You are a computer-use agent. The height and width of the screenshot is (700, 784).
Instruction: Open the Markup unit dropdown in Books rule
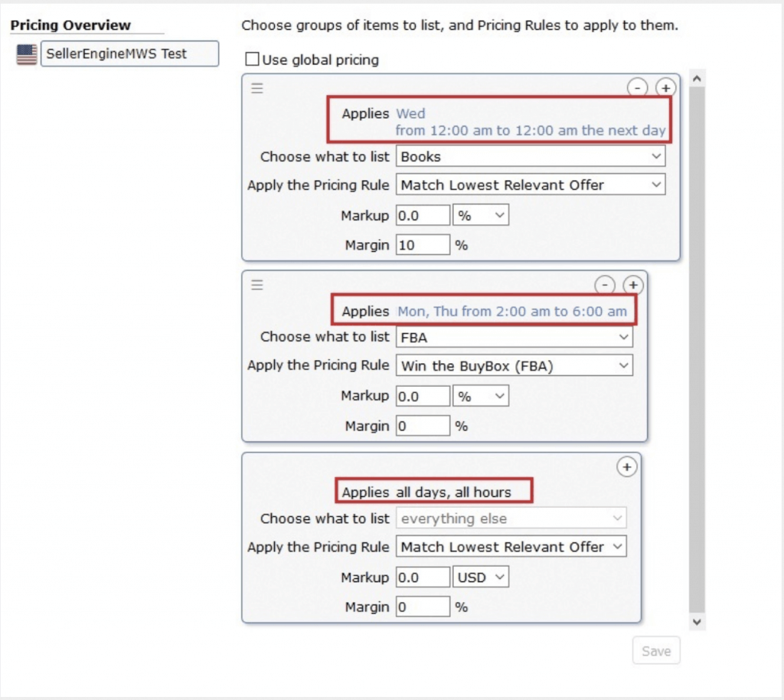pyautogui.click(x=481, y=215)
